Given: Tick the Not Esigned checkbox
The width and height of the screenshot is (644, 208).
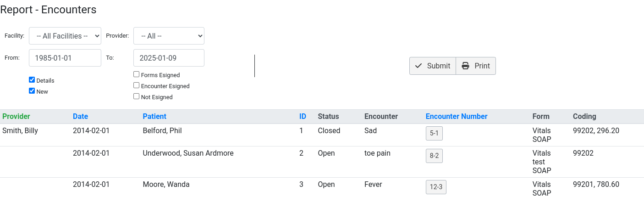Looking at the screenshot, I should pos(136,96).
